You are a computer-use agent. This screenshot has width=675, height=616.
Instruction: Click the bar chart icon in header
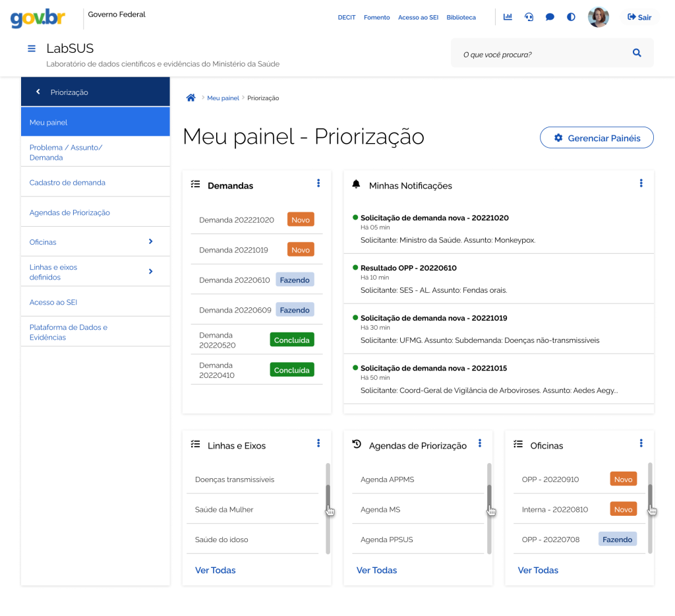pos(508,17)
